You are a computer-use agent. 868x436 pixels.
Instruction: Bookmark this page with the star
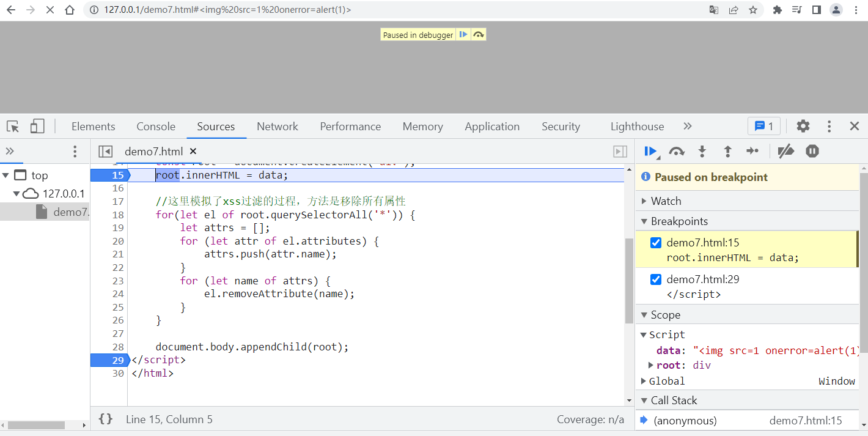coord(753,10)
